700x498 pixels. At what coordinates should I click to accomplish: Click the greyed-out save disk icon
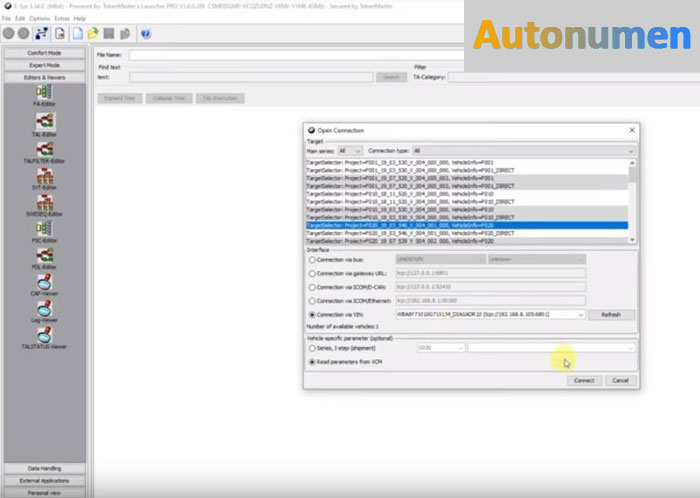tap(108, 33)
